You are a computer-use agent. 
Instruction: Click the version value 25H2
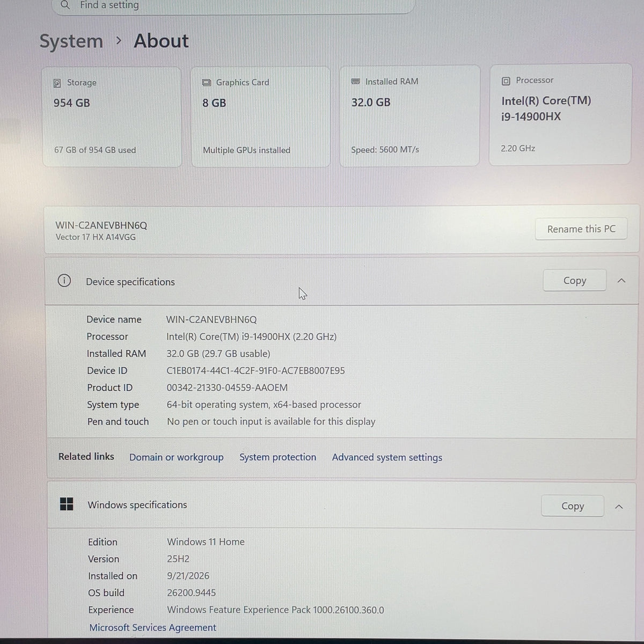pos(178,559)
